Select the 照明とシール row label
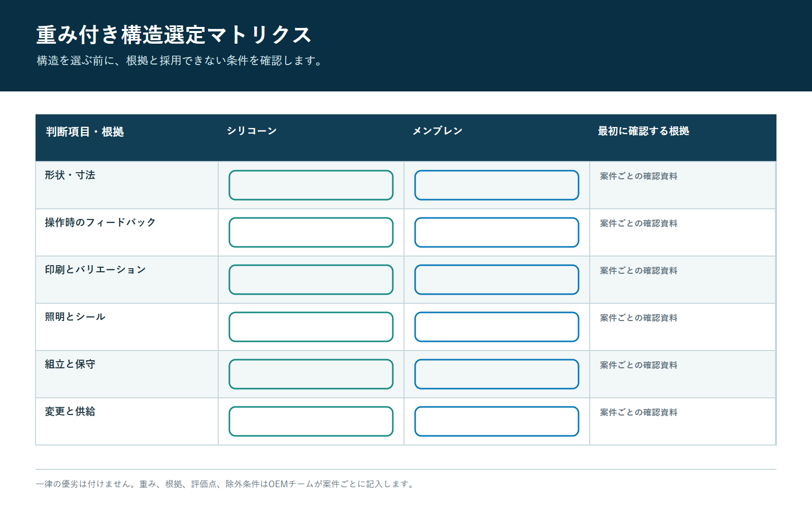The image size is (812, 508). pos(75,316)
